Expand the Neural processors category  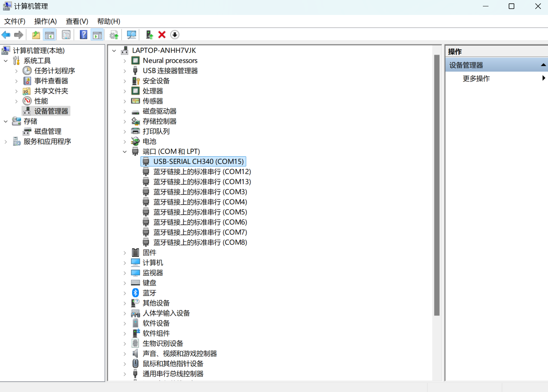(125, 61)
